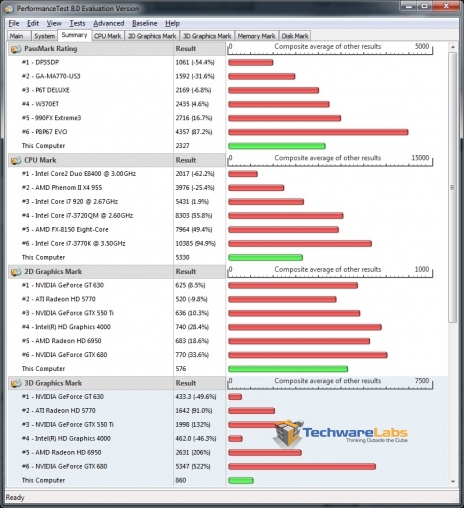Switch to the CPU Mark tab
The image size is (464, 508).
pyautogui.click(x=107, y=36)
